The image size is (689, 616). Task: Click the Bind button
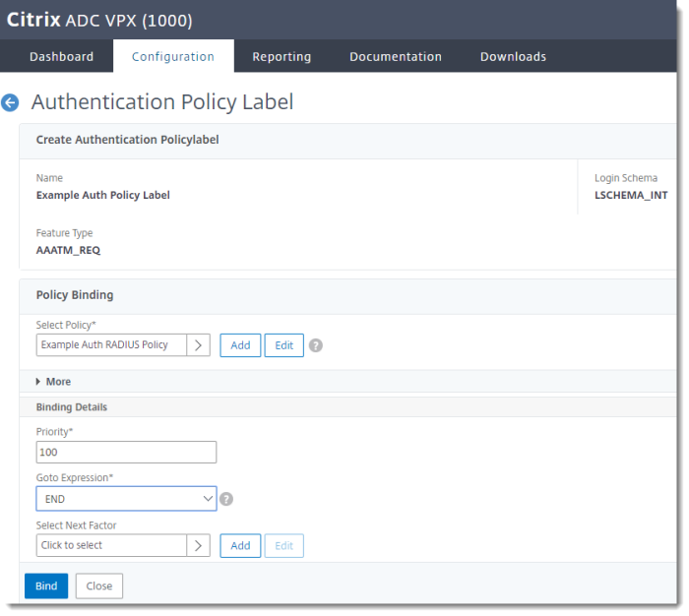click(x=46, y=585)
